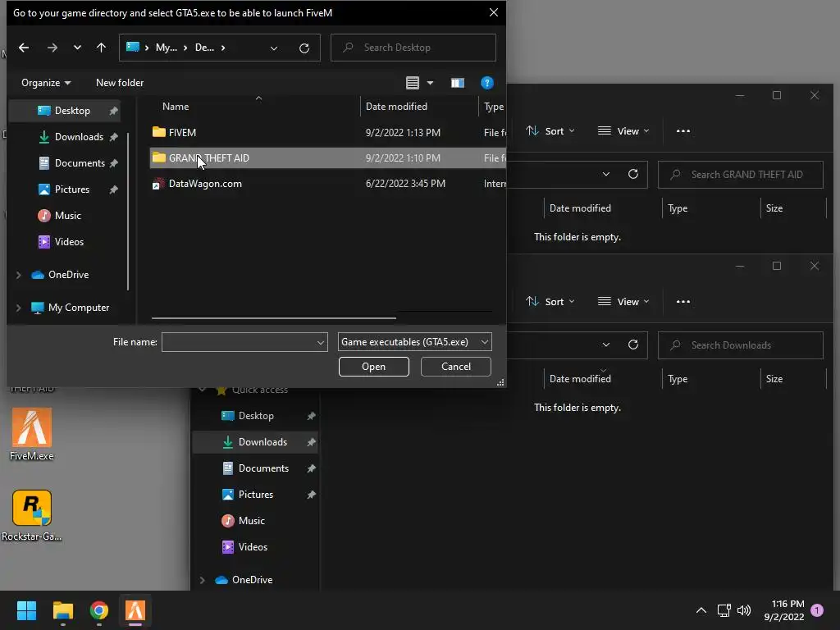Select the FiveM.exe desktop icon
The width and height of the screenshot is (840, 630).
tap(32, 435)
